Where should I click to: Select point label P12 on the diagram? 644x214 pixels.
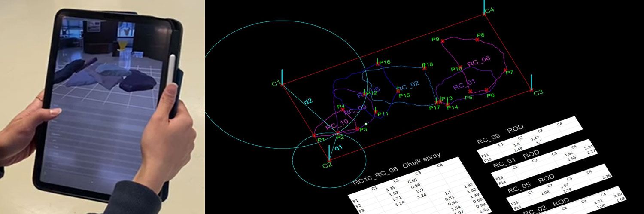371,93
